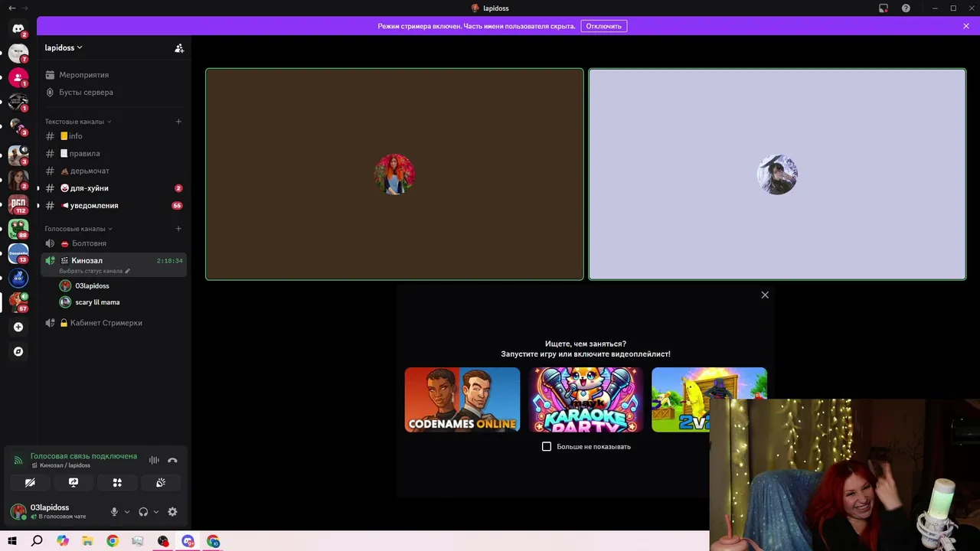980x551 pixels.
Task: Open microphone input options dropdown arrow
Action: point(127,512)
